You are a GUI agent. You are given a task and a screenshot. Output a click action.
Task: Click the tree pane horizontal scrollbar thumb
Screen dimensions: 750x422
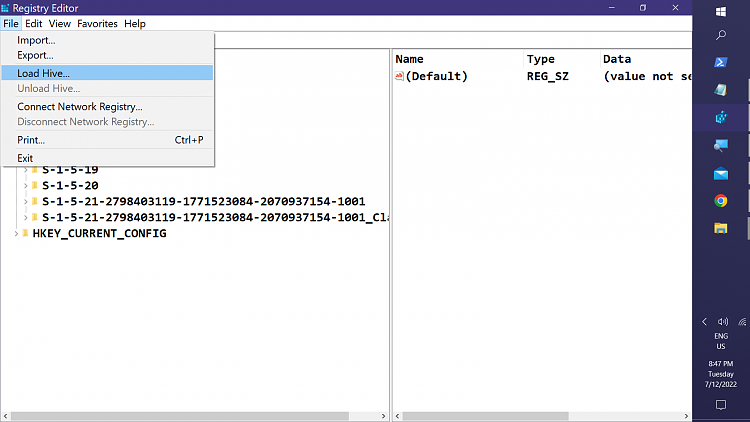tap(179, 416)
